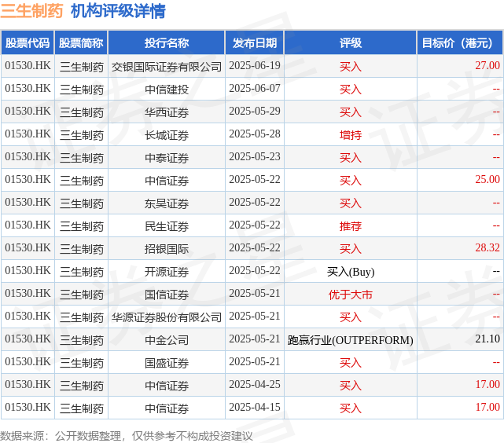Screen dimensions: 504x443
Task: Click target price 25.00
Action: [x=487, y=179]
